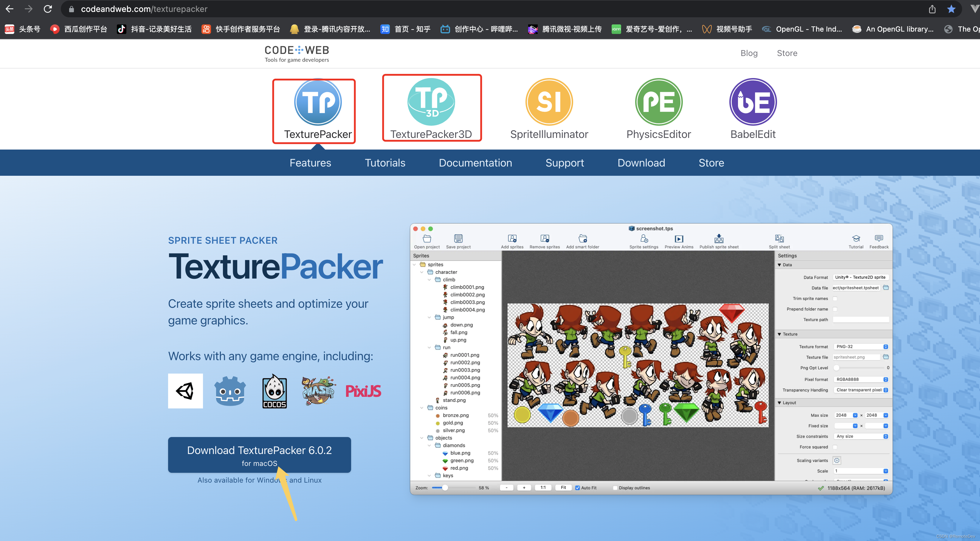Collapse the Layout settings section
Viewport: 980px width, 541px height.
coord(779,403)
